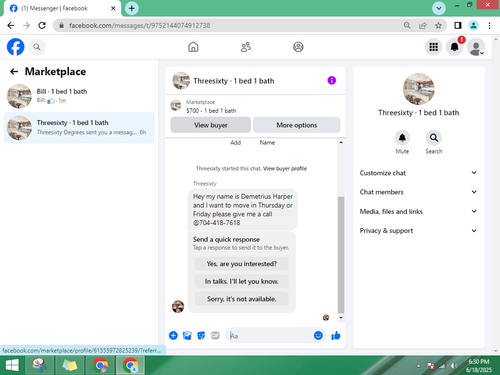Expand Chat members section
This screenshot has height=375, width=500.
[x=418, y=192]
